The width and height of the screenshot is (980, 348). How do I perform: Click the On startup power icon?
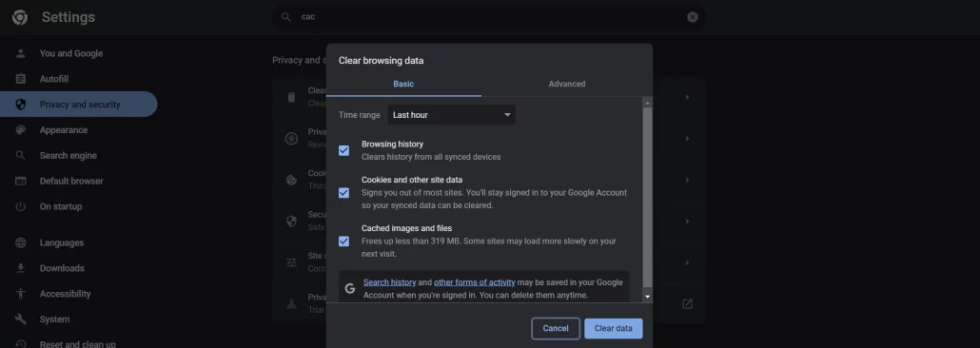(x=21, y=206)
